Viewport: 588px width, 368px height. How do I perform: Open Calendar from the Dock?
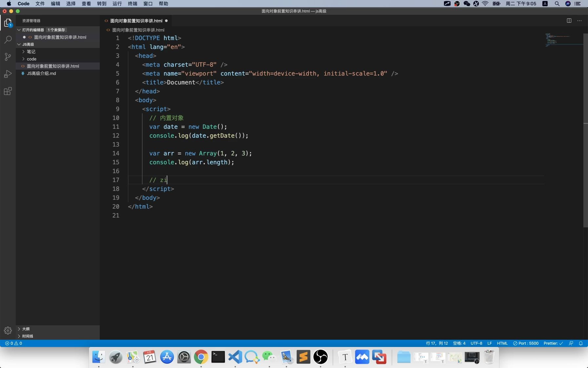click(150, 357)
